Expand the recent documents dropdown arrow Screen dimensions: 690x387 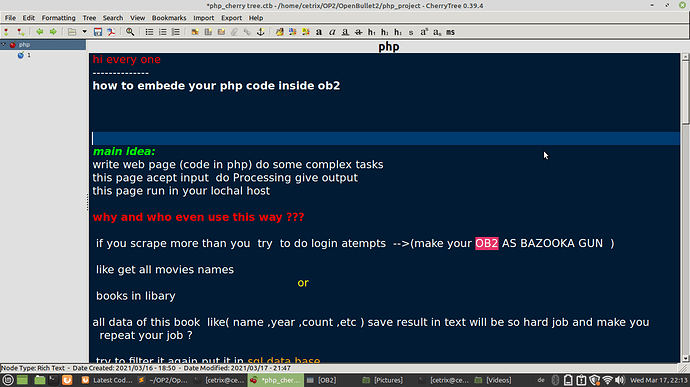click(x=84, y=32)
